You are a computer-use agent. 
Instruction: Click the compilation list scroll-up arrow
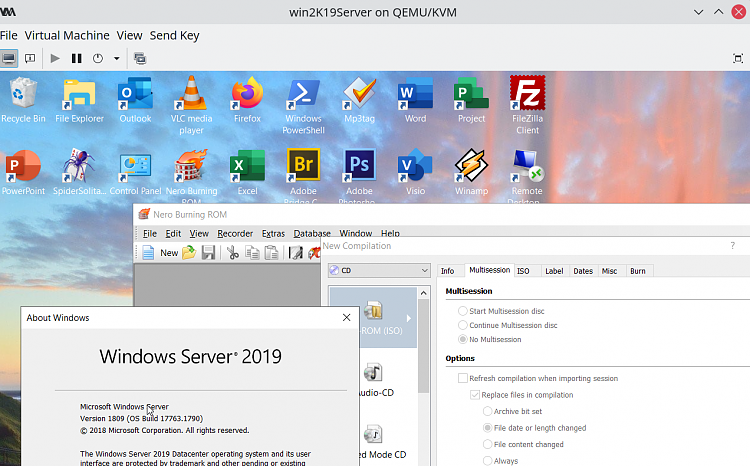point(424,293)
